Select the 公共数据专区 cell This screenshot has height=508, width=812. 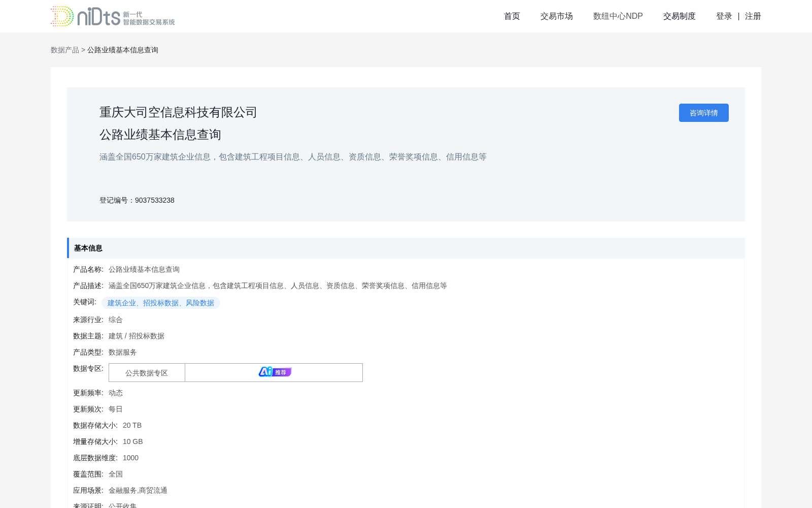coord(147,373)
